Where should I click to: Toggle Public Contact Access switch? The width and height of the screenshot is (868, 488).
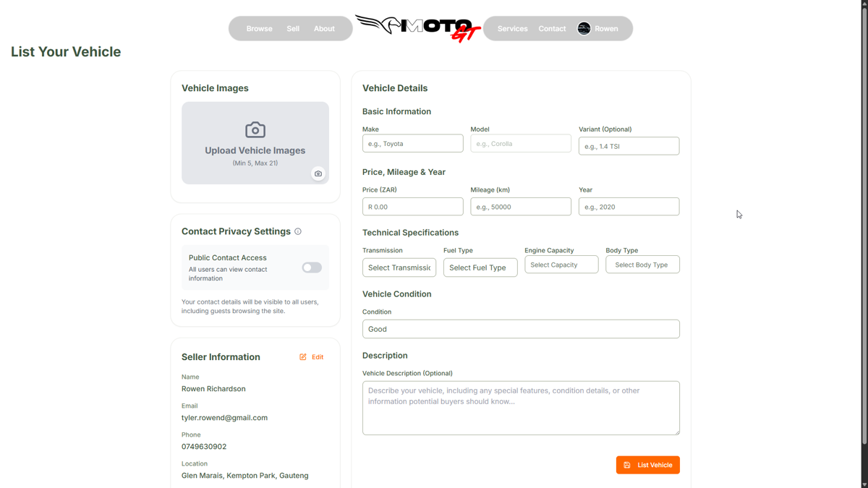312,267
